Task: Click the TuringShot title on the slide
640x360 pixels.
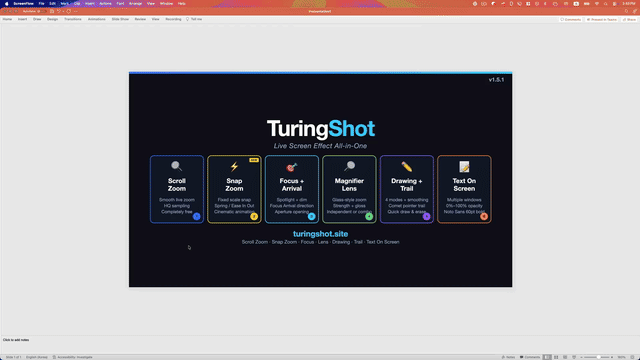Action: click(320, 129)
